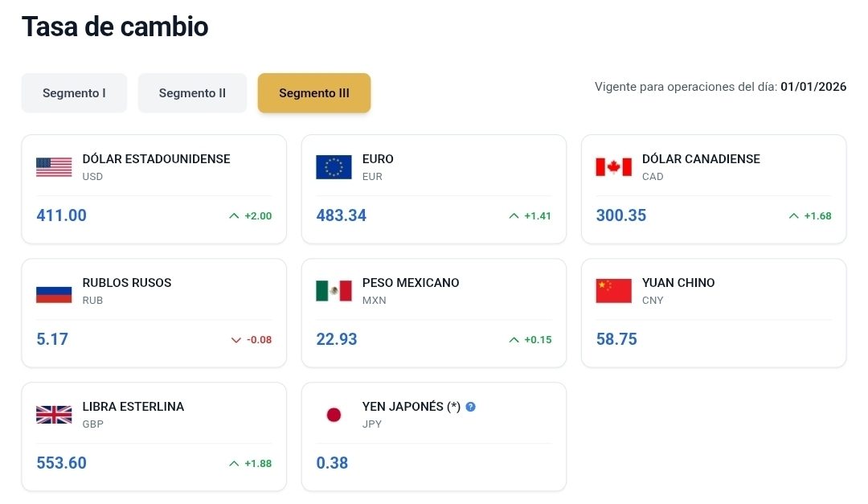Click the Russian flag icon
Viewport: 868px width, 504px height.
pyautogui.click(x=54, y=291)
